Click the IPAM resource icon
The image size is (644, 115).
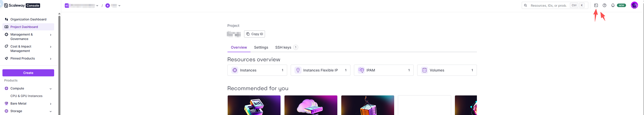(361, 70)
